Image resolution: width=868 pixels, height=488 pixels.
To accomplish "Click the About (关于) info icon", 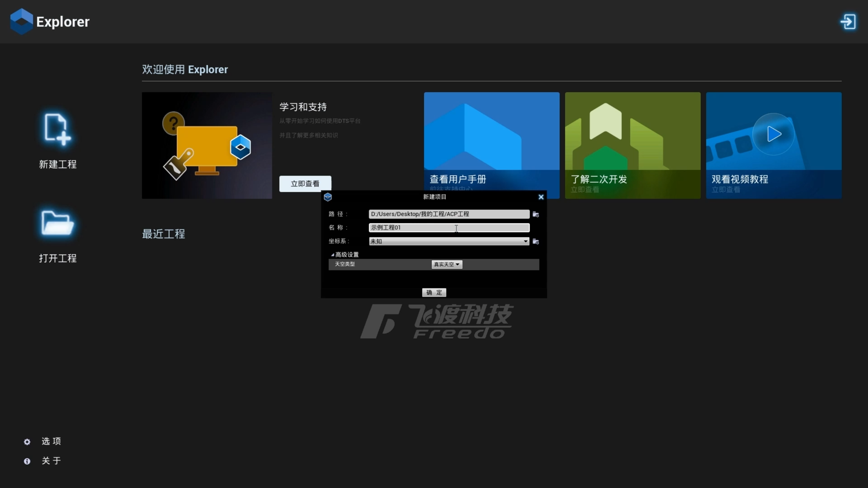I will click(x=27, y=461).
